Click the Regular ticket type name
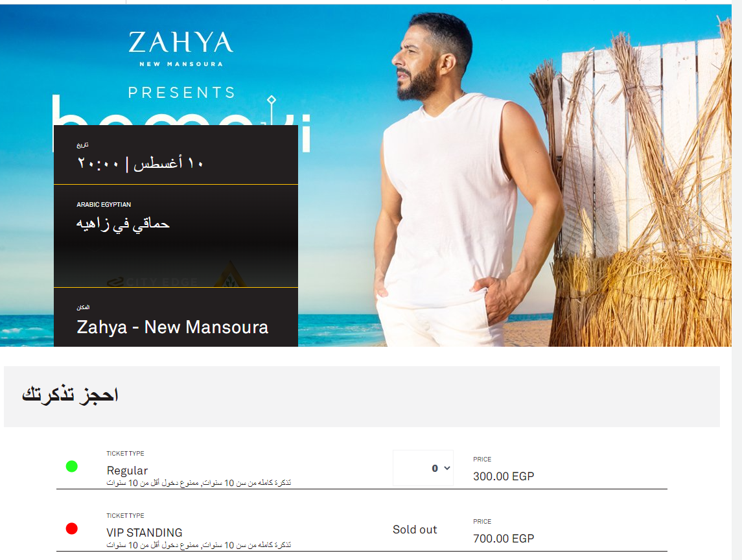Image resolution: width=742 pixels, height=560 pixels. click(x=127, y=470)
